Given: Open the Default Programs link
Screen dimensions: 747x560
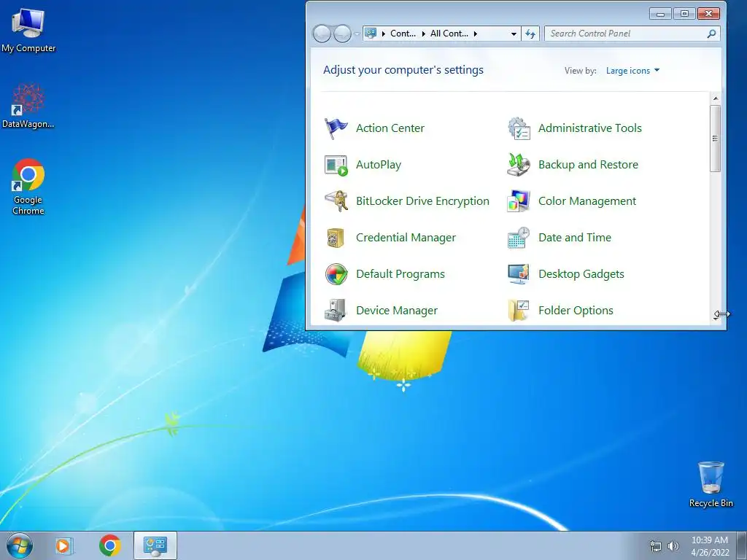Looking at the screenshot, I should (x=400, y=274).
